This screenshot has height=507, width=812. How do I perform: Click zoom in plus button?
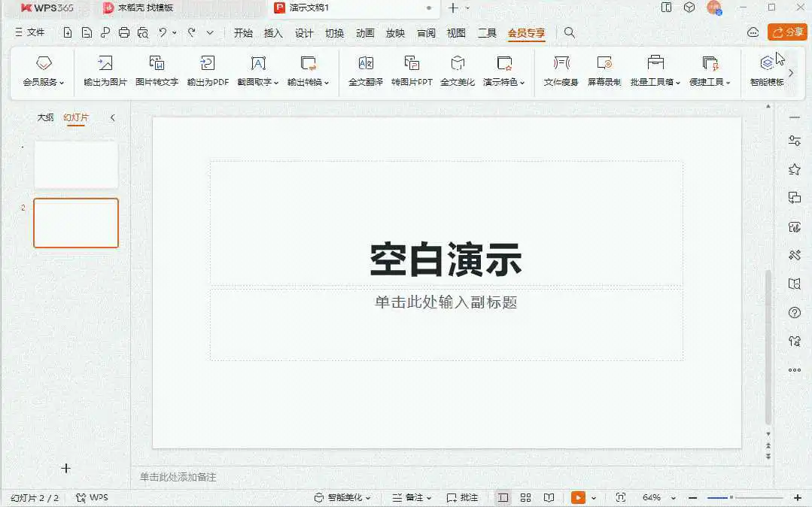pyautogui.click(x=798, y=498)
